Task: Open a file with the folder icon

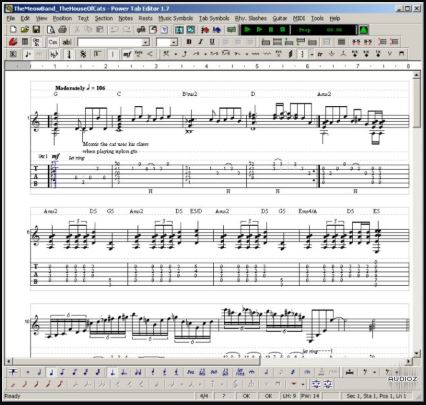Action: pos(25,30)
